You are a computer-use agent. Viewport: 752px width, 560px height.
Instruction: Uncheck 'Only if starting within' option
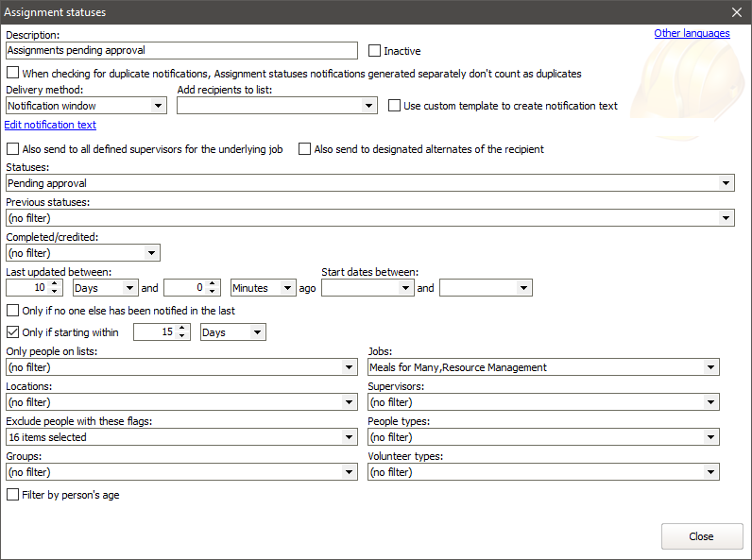coord(12,332)
